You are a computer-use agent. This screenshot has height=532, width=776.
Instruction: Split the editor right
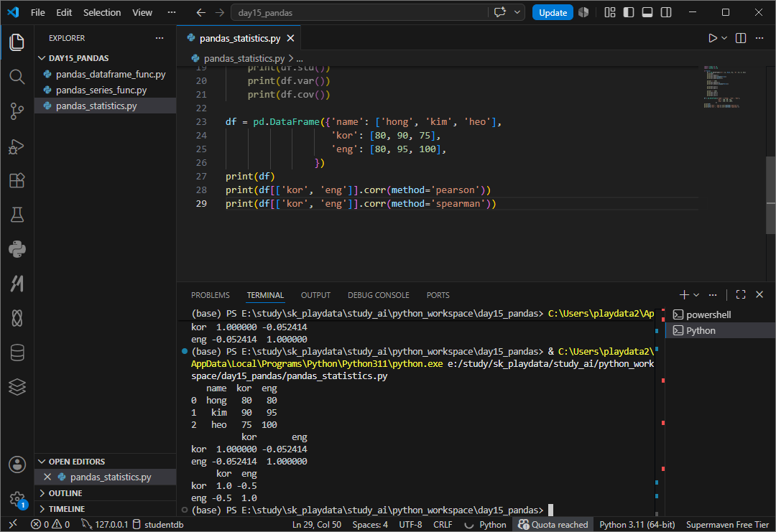click(x=740, y=38)
